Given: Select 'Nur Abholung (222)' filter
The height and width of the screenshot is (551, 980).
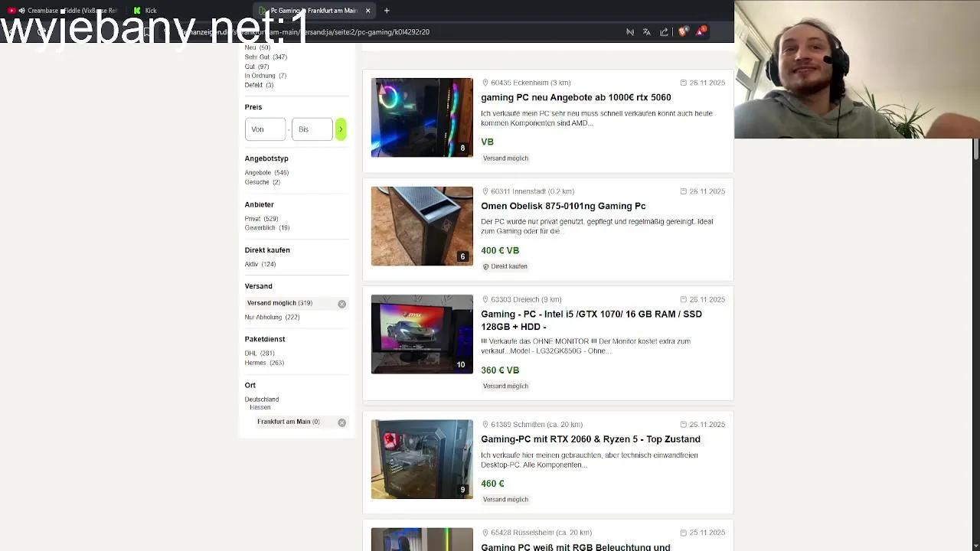Looking at the screenshot, I should coord(272,317).
